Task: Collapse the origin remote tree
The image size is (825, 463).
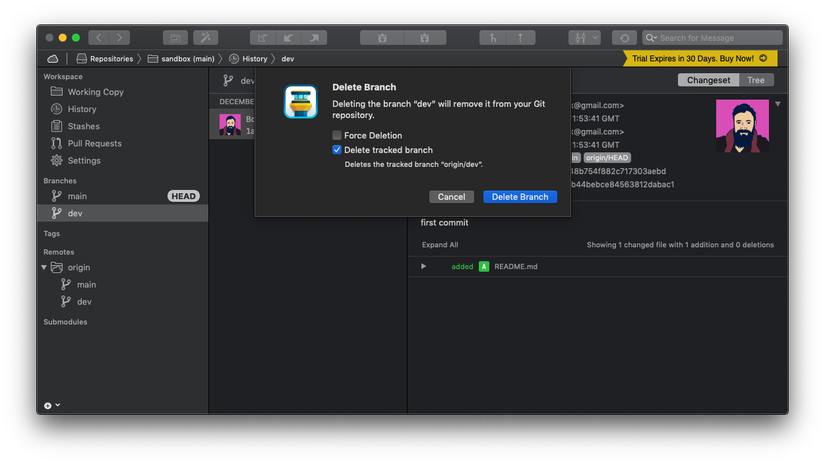Action: coord(44,268)
